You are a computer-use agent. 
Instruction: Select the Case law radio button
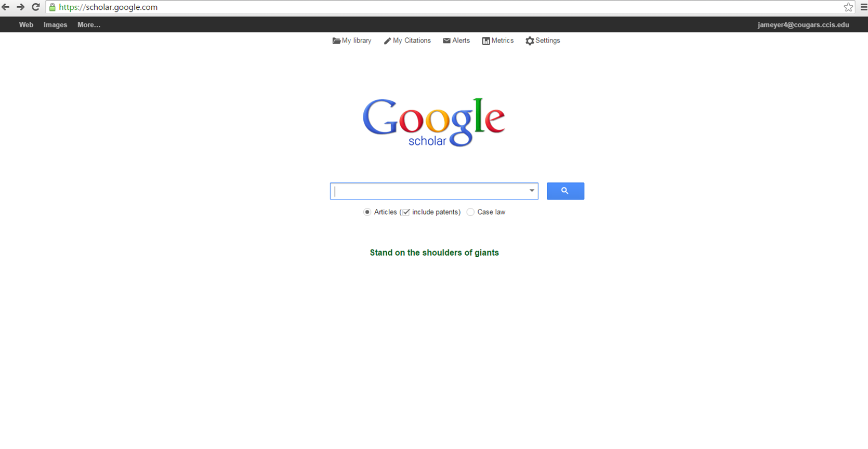(x=470, y=212)
